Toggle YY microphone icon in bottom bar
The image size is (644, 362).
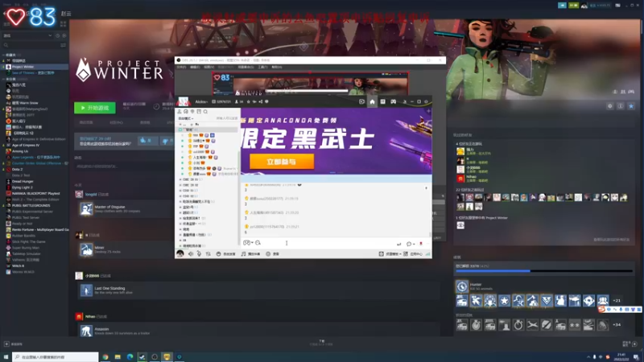(199, 254)
